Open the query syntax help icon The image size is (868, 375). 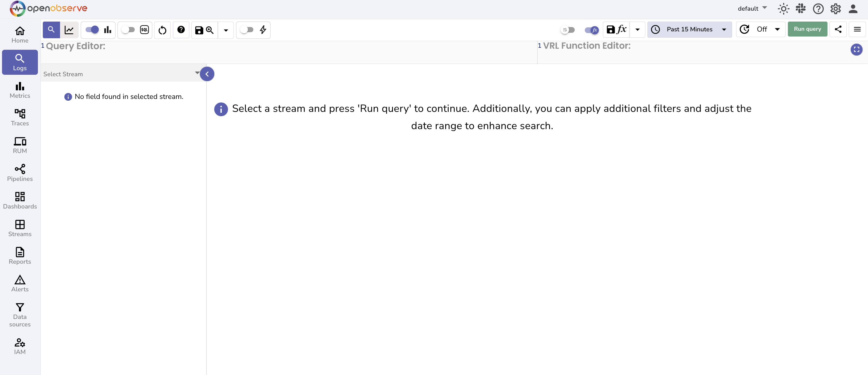pyautogui.click(x=181, y=30)
